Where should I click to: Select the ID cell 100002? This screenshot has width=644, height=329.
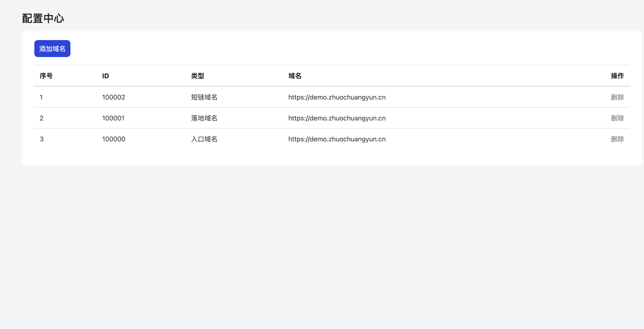pos(114,97)
